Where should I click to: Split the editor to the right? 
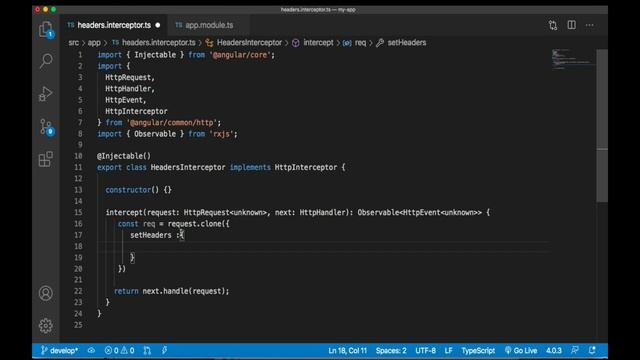coord(571,25)
